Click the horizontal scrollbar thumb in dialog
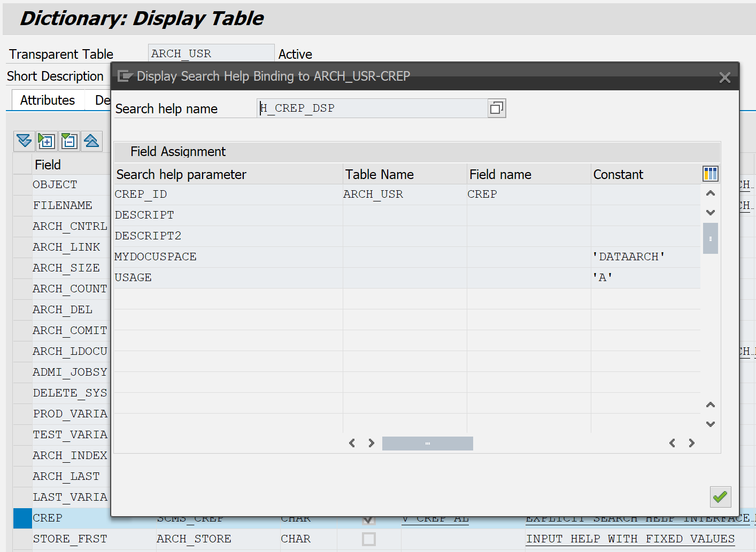This screenshot has height=552, width=756. pos(427,444)
